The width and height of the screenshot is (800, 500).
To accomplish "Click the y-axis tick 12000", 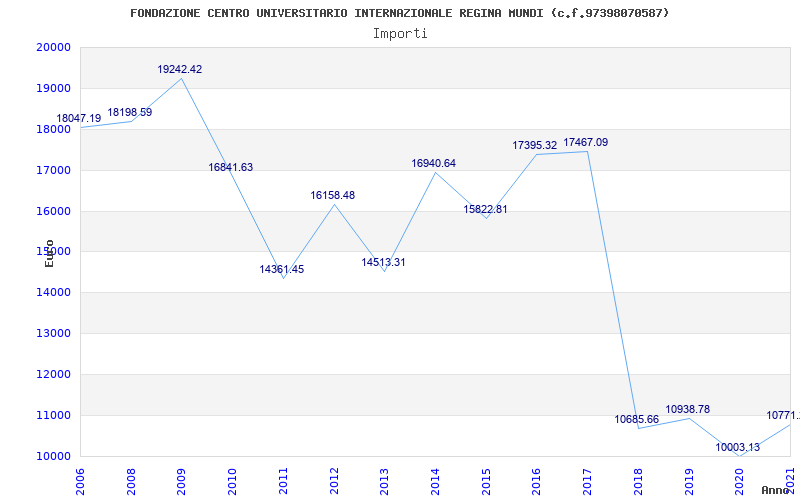I will pos(53,374).
